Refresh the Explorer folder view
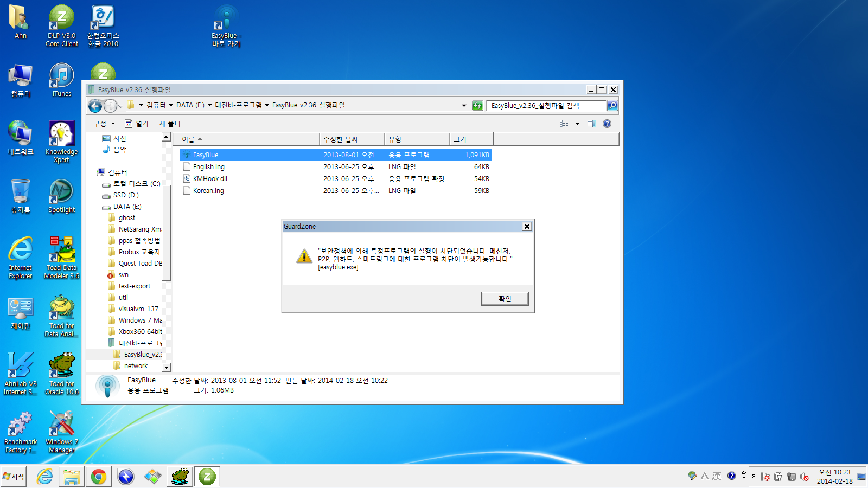The width and height of the screenshot is (868, 488). 477,106
